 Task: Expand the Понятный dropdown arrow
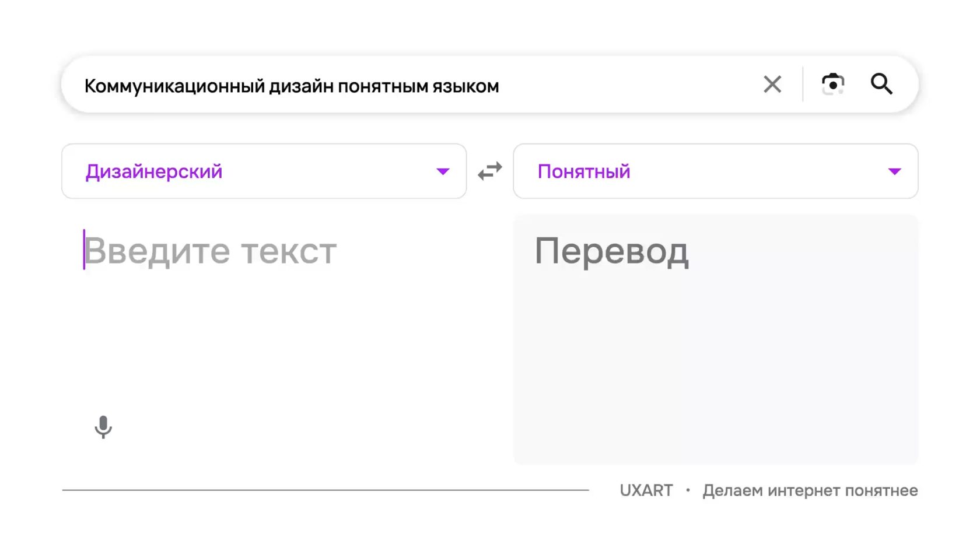pyautogui.click(x=894, y=171)
